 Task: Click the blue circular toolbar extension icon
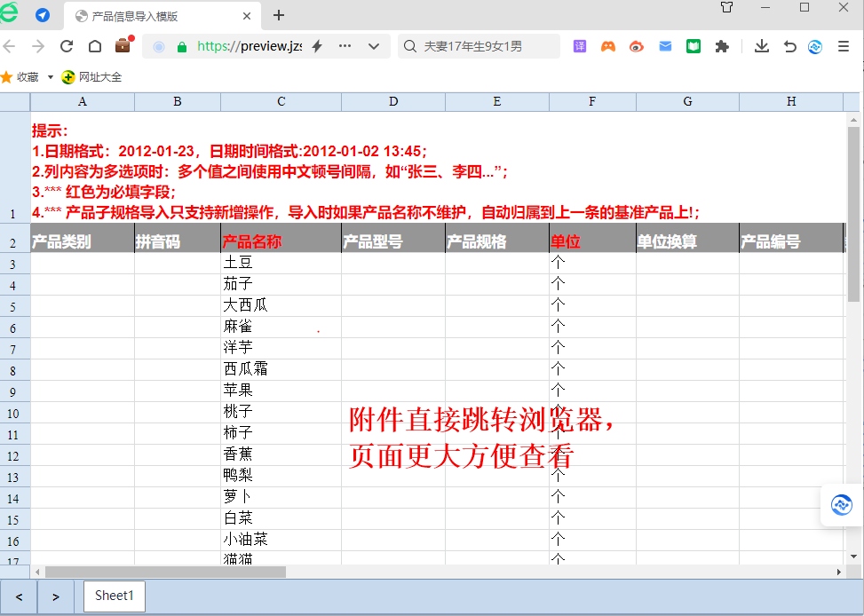(815, 47)
